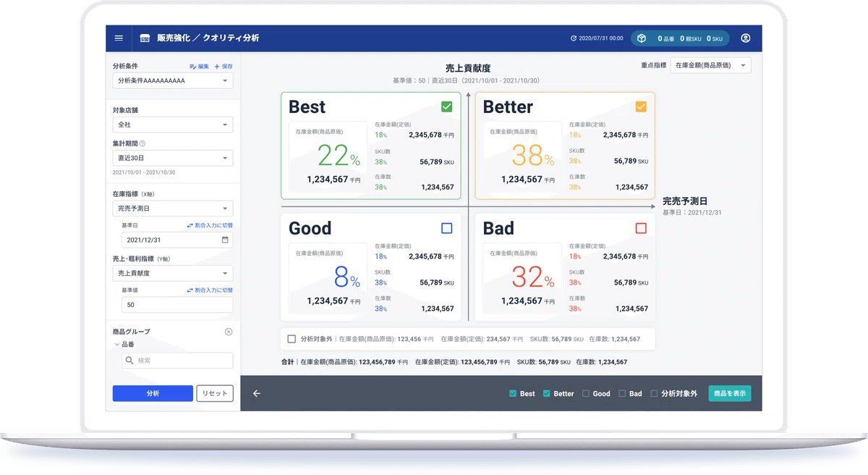This screenshot has width=868, height=475.
Task: Open the hamburger menu
Action: coord(119,38)
